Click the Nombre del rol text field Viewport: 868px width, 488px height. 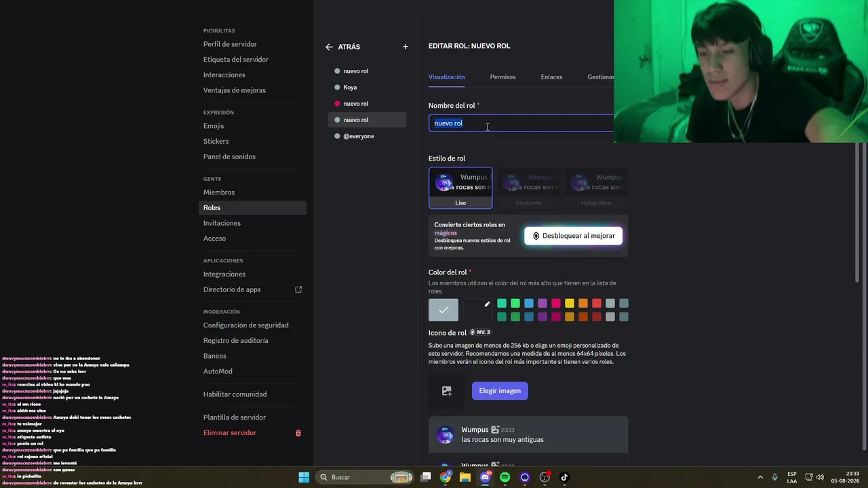pyautogui.click(x=521, y=123)
